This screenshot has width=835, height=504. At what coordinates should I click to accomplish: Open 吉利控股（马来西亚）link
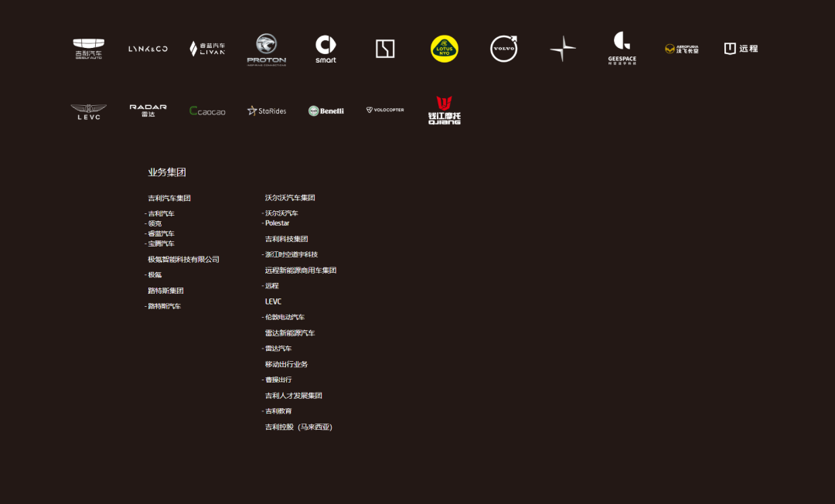point(298,427)
